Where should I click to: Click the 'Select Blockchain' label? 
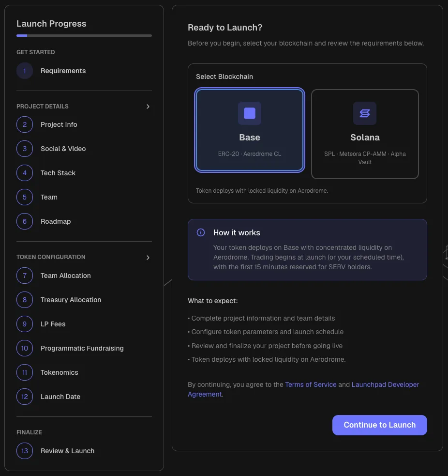(x=224, y=77)
